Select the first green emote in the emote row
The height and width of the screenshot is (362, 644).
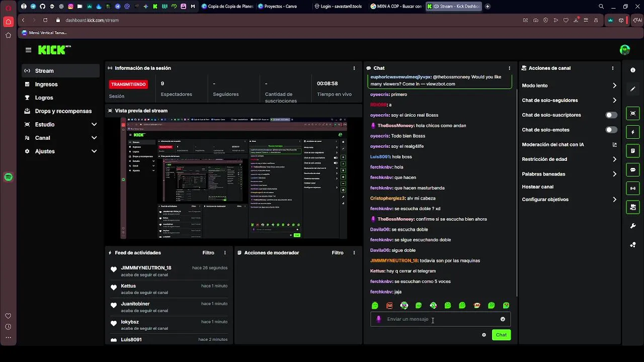pyautogui.click(x=375, y=305)
